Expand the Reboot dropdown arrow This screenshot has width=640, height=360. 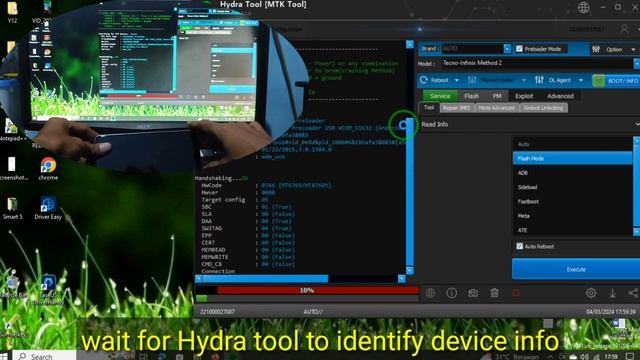(457, 80)
